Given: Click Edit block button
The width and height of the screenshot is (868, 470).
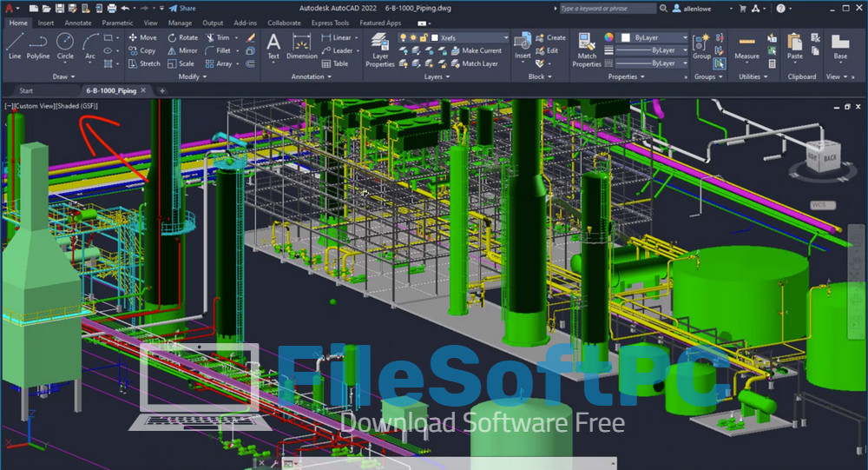Looking at the screenshot, I should (547, 50).
